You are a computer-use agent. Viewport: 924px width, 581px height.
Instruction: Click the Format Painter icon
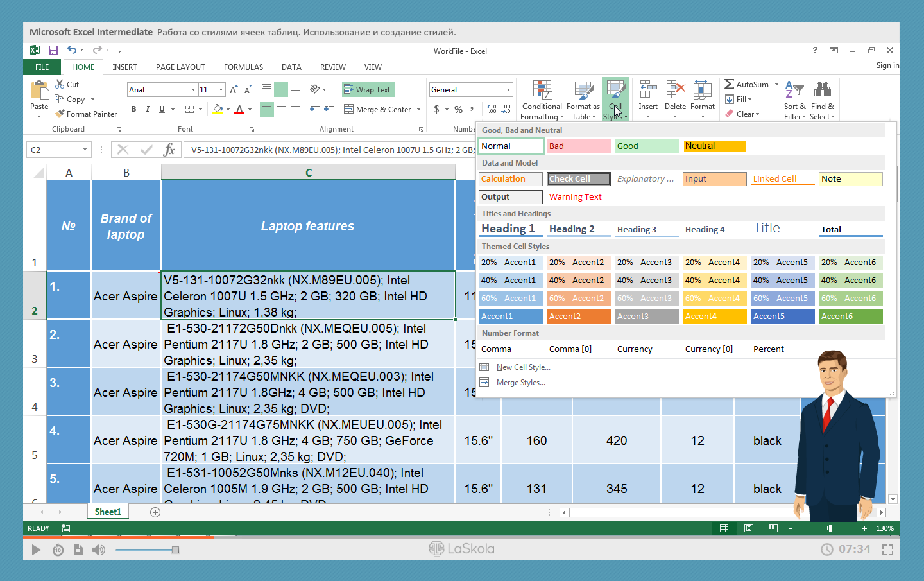(60, 114)
